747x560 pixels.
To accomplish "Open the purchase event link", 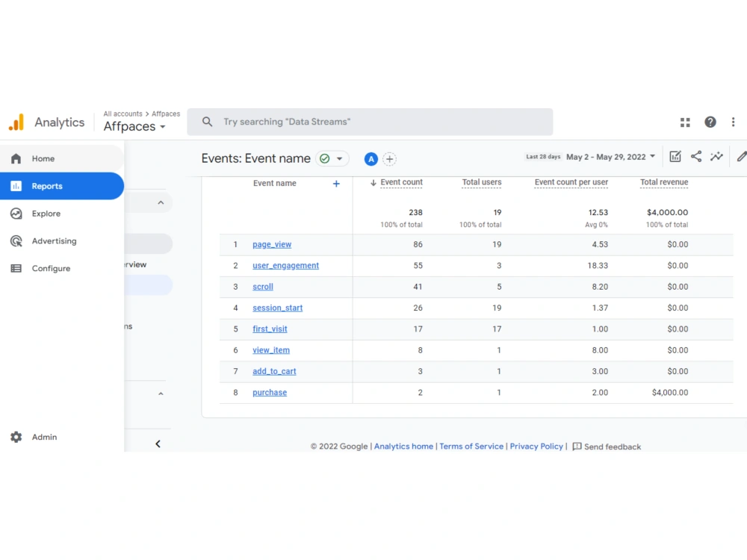I will [x=269, y=392].
